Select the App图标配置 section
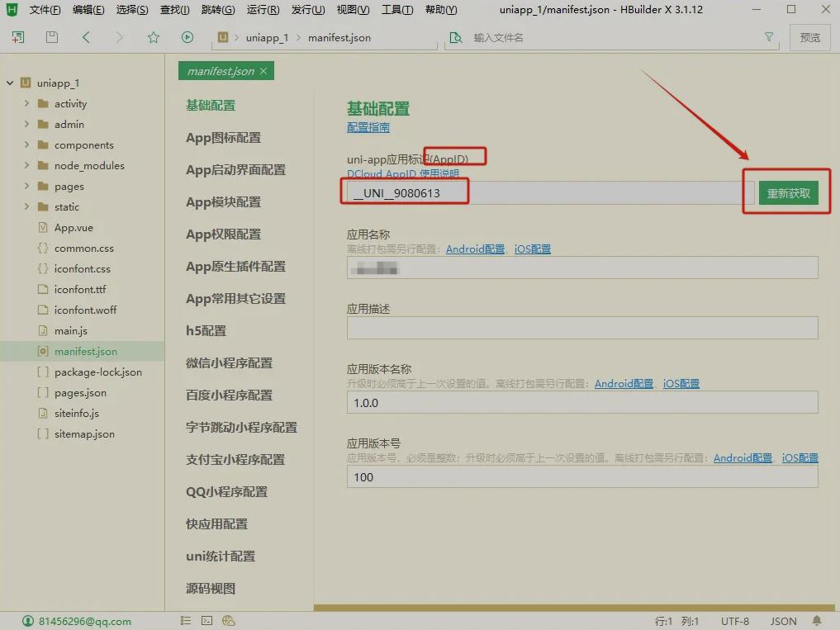The height and width of the screenshot is (630, 840). tap(223, 138)
